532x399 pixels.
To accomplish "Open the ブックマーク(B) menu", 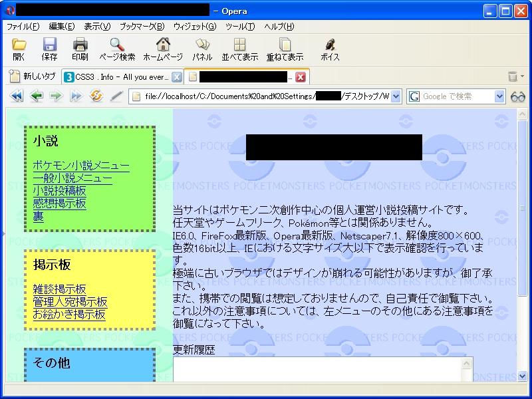I will (x=142, y=27).
